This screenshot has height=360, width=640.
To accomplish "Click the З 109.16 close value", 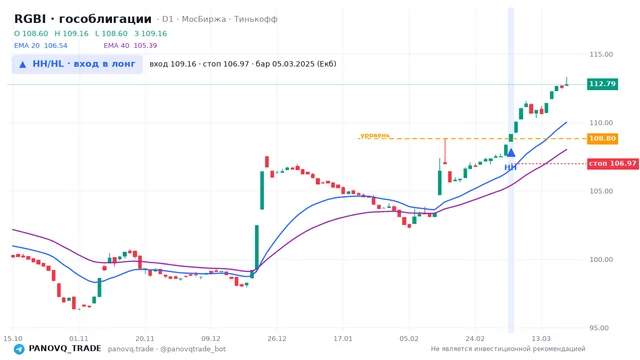I will 151,33.
